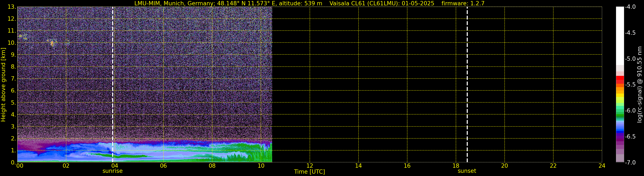Screen dimensions: 644x176
Task: Click the height axis tick '10.'
Action: [12, 43]
